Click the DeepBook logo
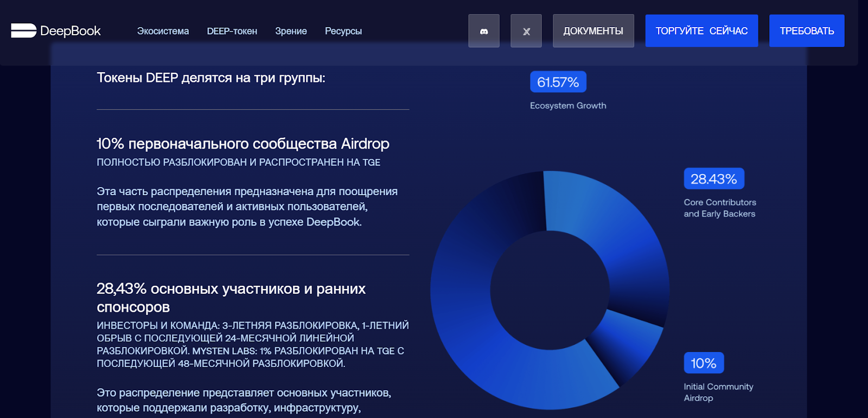 coord(56,31)
